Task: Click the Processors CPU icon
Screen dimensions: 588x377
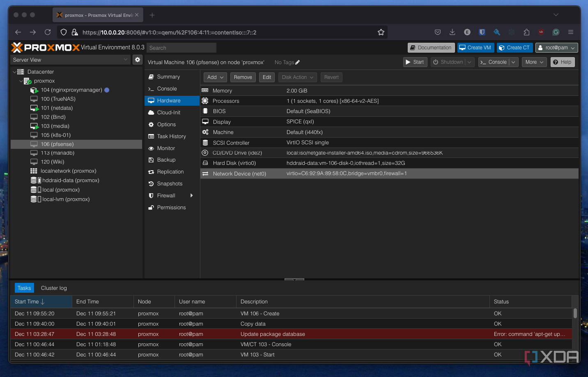Action: click(x=205, y=101)
